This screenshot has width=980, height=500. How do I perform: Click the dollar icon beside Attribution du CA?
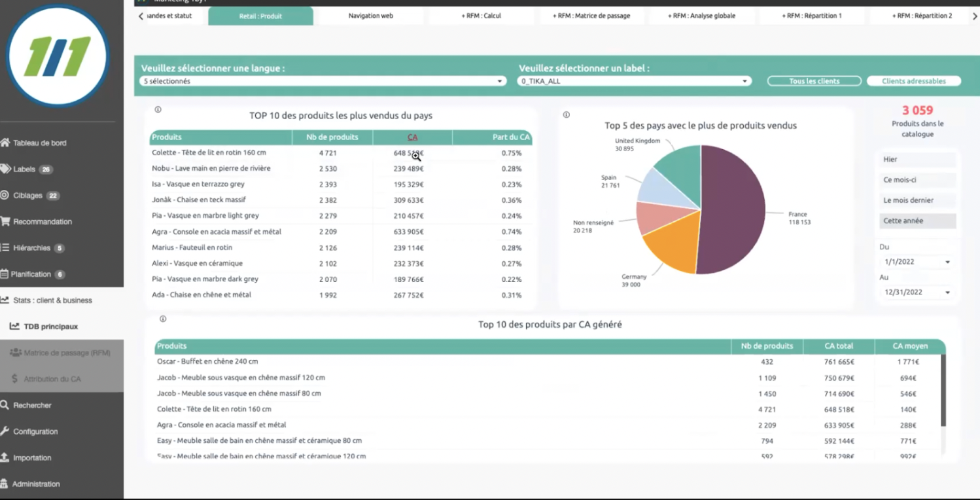(15, 378)
